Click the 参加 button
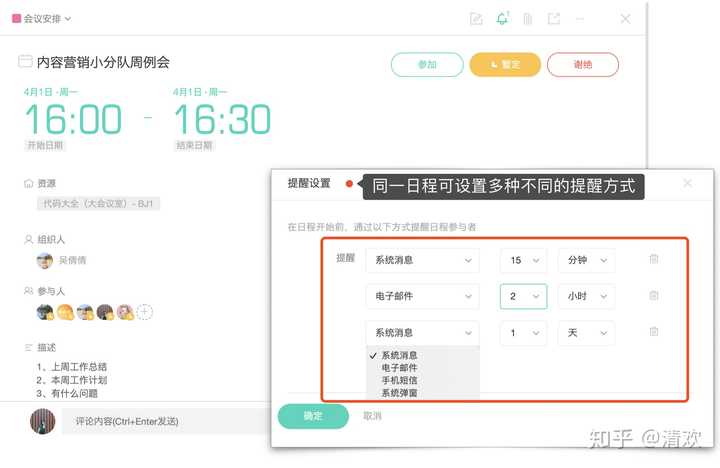The width and height of the screenshot is (720, 468). tap(427, 64)
